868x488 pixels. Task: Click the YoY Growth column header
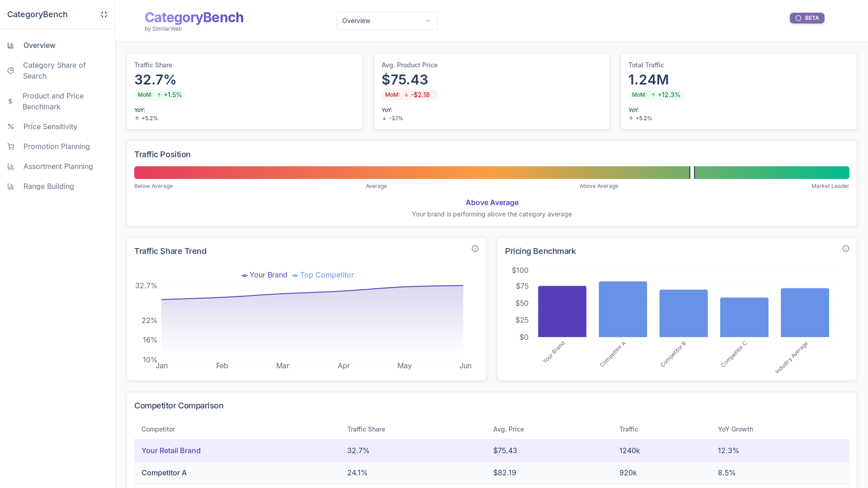tap(736, 429)
